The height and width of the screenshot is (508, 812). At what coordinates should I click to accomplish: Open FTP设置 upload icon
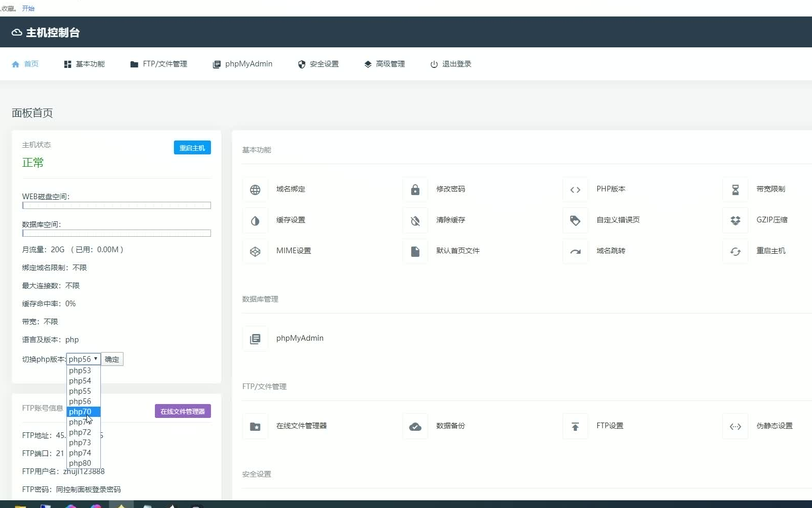[x=575, y=426]
